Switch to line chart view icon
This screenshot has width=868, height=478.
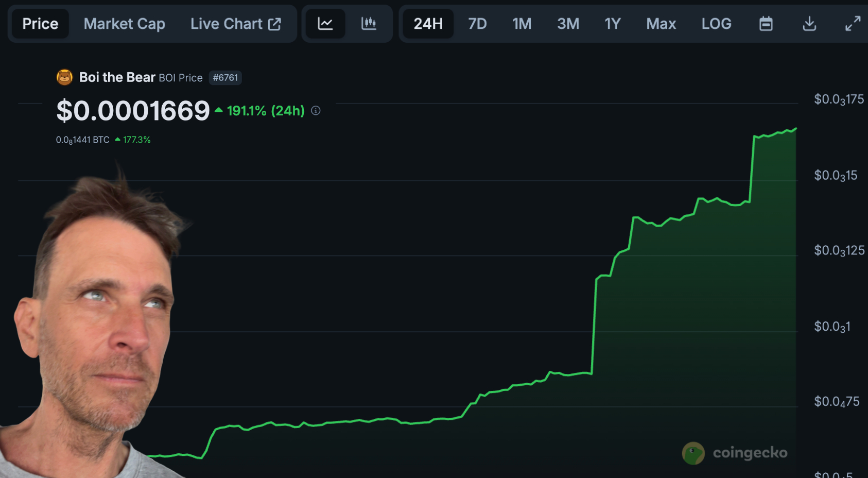click(x=325, y=24)
